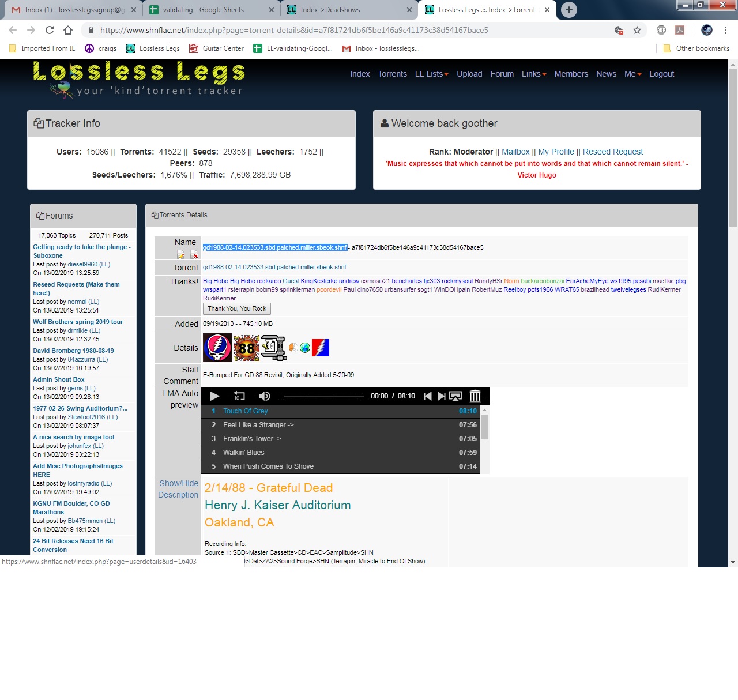Viewport: 738px width, 700px height.
Task: Open the Torrents navigation menu item
Action: coord(393,74)
